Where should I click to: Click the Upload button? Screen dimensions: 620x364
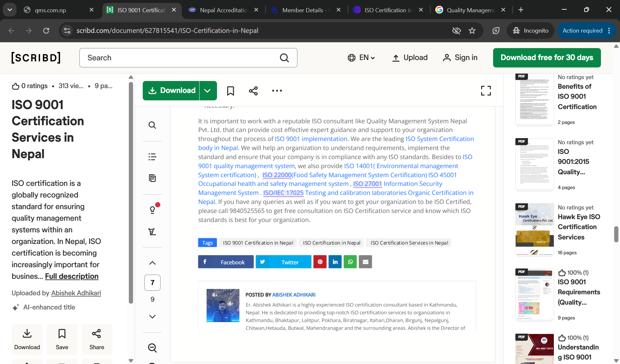tap(410, 58)
